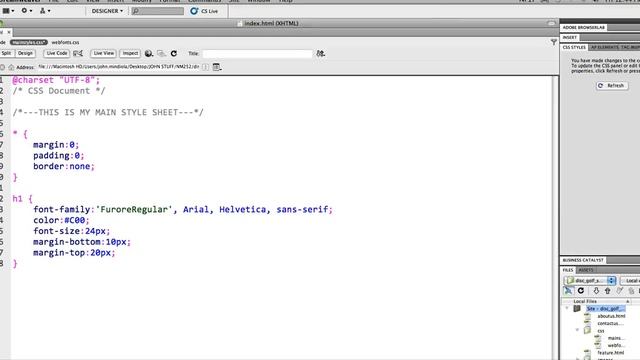Viewport: 640px width, 360px height.
Task: Toggle the Live View button
Action: (x=104, y=53)
